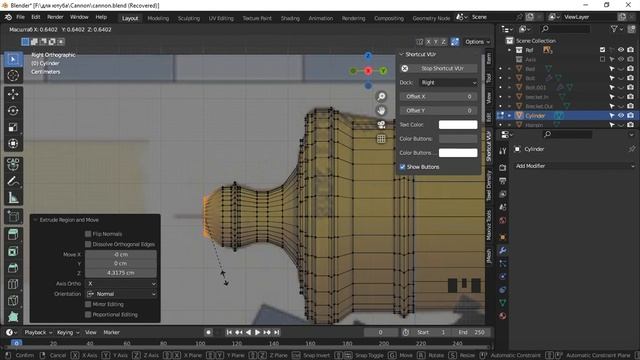Enable Flip Normals checkbox
Viewport: 640px width, 360px height.
(x=88, y=234)
